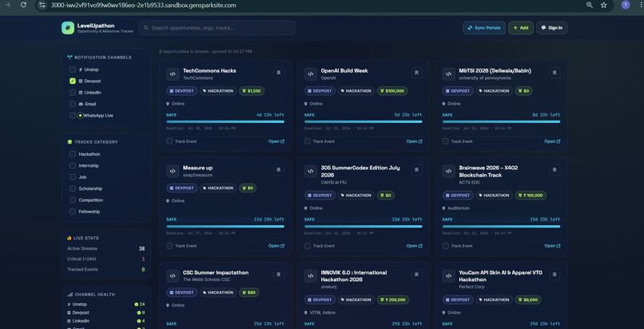644x329 pixels.
Task: Bookmark the Brainwave 2026 card
Action: click(x=555, y=170)
